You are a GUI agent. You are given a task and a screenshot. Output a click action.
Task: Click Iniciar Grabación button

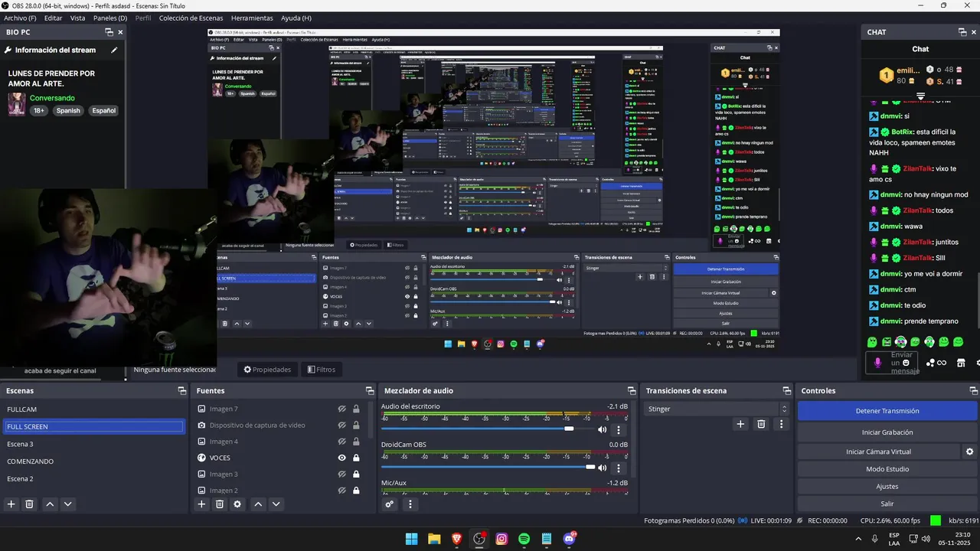(x=887, y=432)
